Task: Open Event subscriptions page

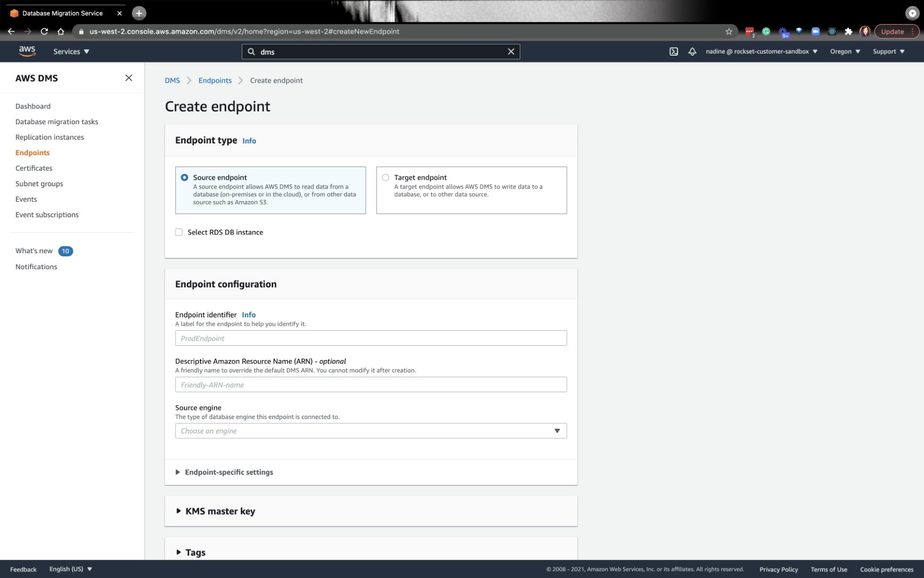Action: (47, 215)
